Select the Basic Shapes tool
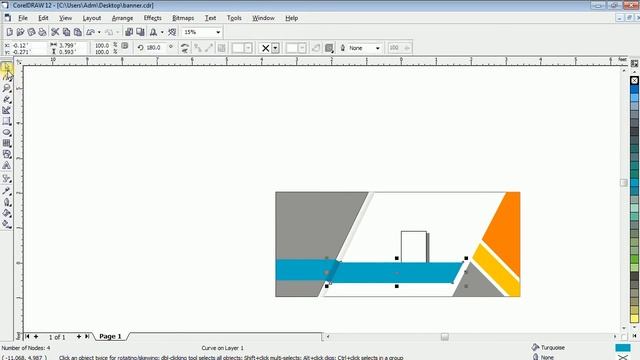The height and width of the screenshot is (360, 640). click(x=7, y=154)
